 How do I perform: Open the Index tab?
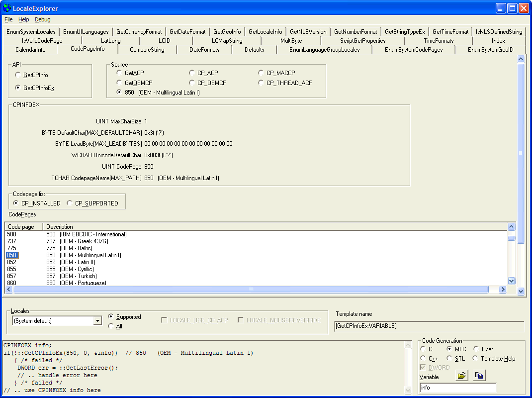click(x=498, y=41)
